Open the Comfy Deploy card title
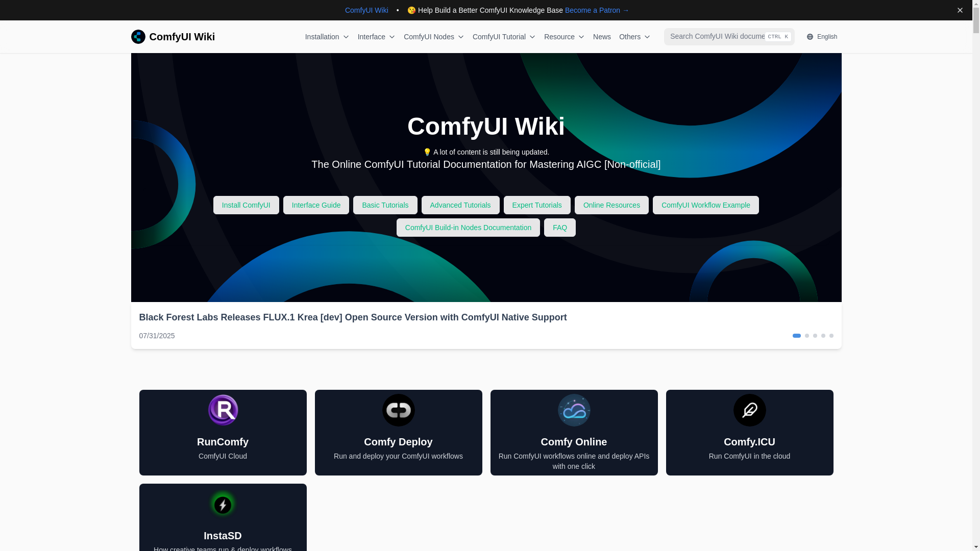This screenshot has width=980, height=551. tap(398, 442)
